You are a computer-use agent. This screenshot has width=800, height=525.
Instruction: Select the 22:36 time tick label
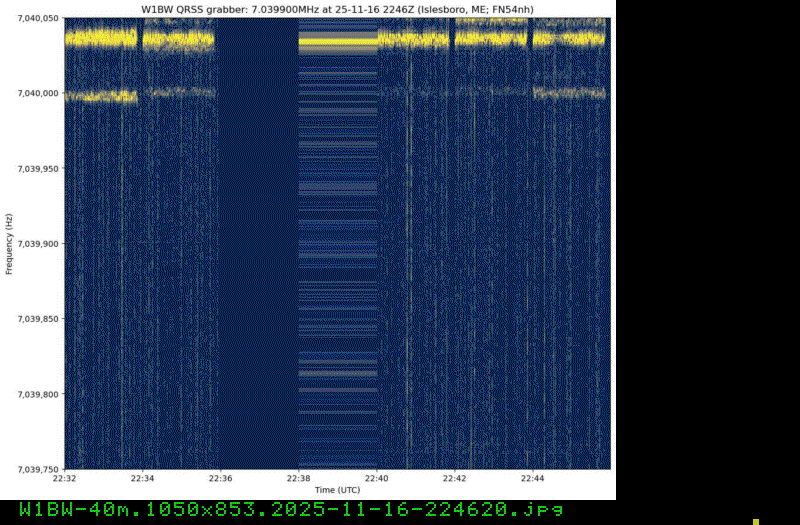[220, 479]
